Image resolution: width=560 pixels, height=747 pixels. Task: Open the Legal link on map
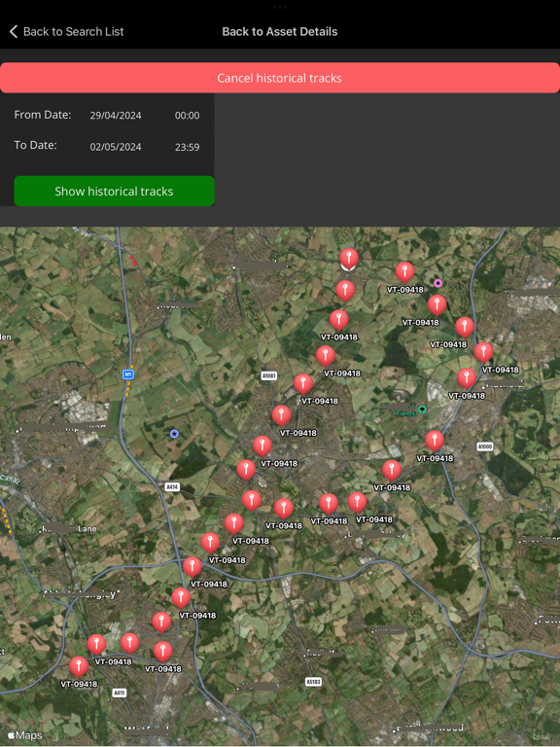point(541,736)
